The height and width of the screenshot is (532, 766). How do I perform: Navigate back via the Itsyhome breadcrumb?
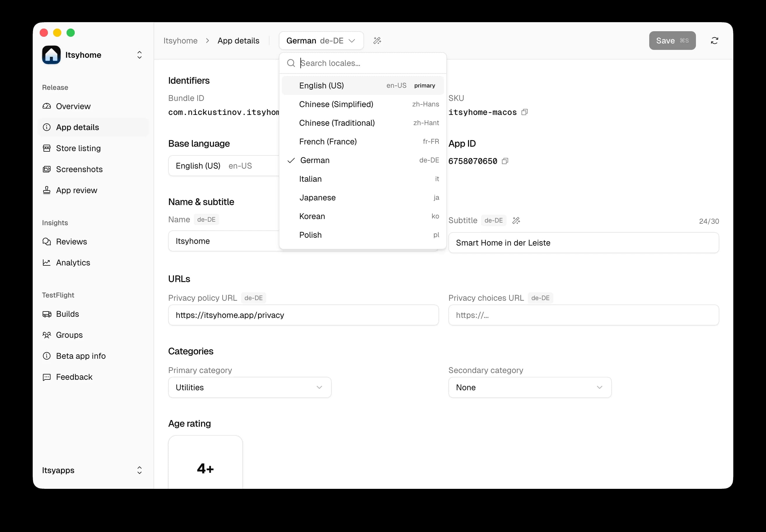tap(180, 40)
